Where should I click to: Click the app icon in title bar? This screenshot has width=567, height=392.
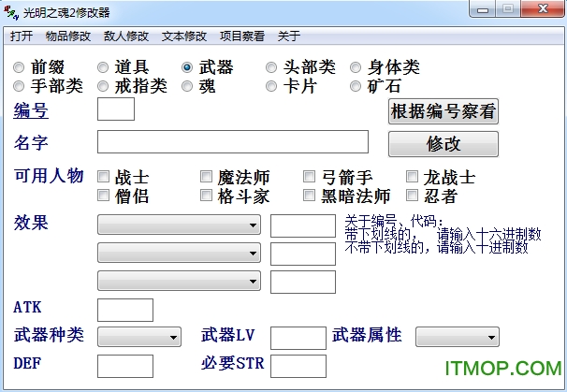(x=16, y=12)
